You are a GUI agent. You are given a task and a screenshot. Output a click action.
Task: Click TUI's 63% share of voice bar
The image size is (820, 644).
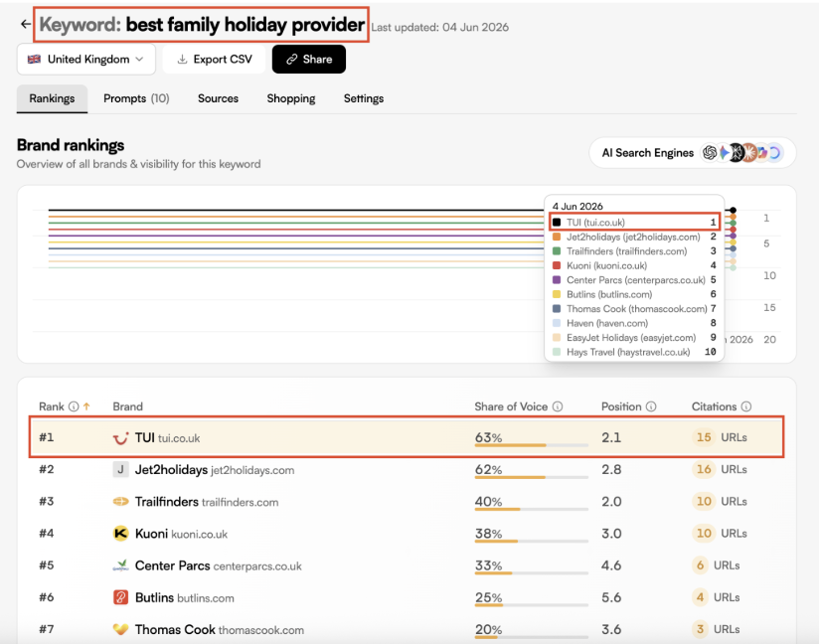pos(532,445)
